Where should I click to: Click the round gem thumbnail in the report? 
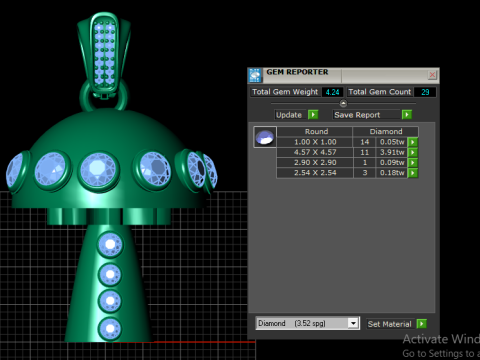click(x=265, y=137)
